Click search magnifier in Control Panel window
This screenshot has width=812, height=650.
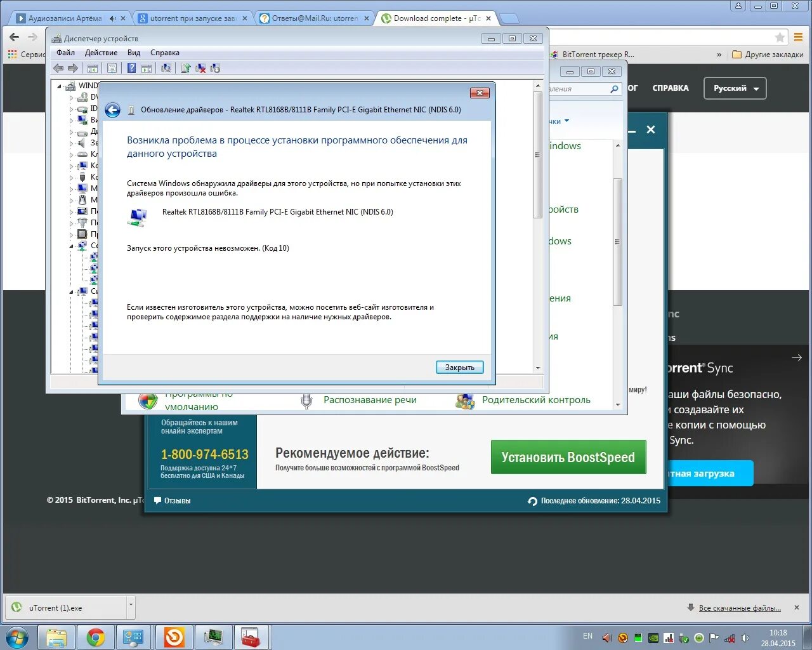pos(614,90)
